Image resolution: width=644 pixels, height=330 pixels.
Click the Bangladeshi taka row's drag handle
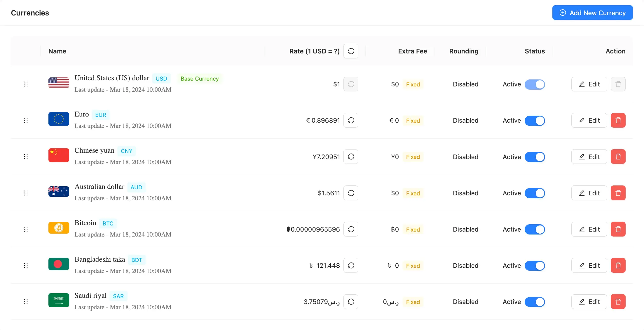click(26, 265)
